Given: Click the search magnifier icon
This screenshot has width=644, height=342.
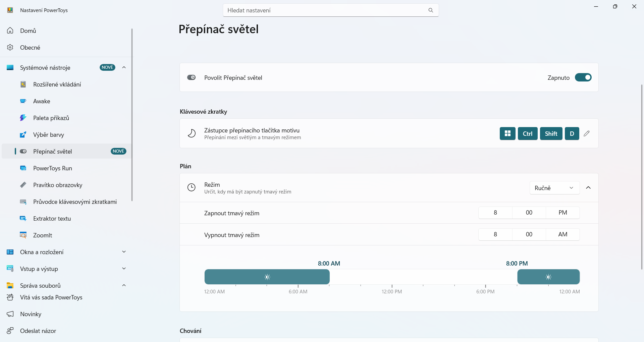Looking at the screenshot, I should [x=431, y=10].
